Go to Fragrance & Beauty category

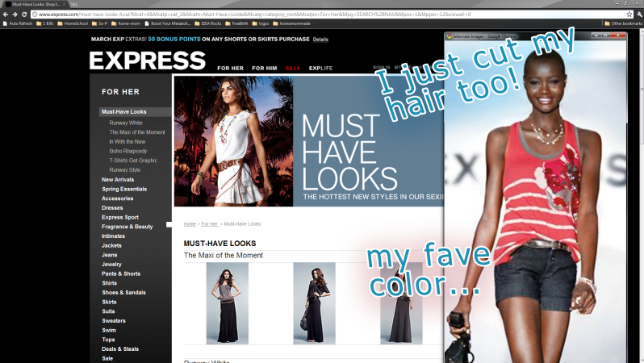click(127, 227)
